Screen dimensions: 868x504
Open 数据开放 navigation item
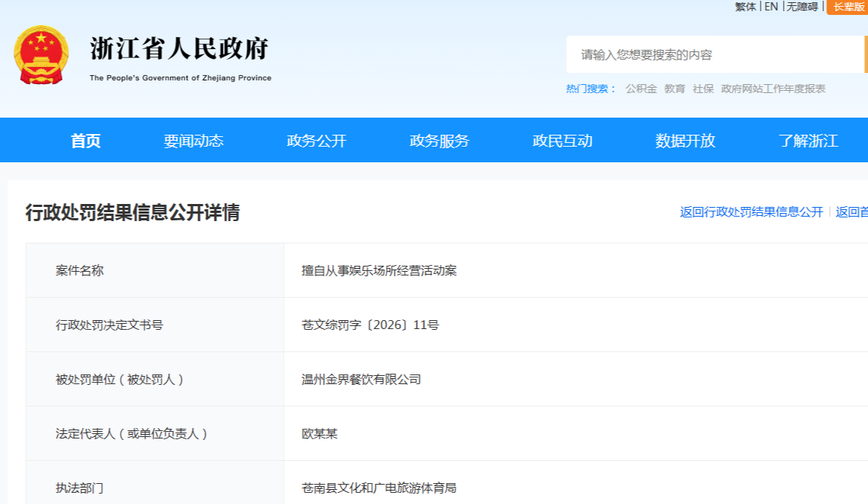685,141
